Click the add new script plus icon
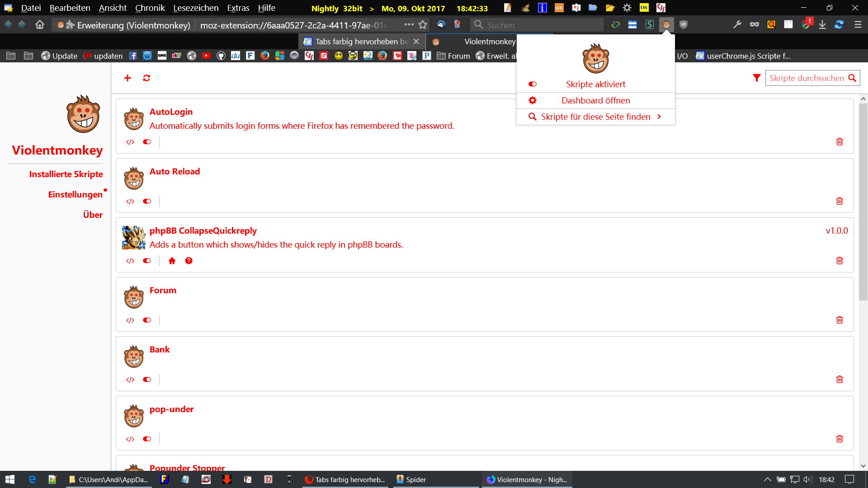Screen dimensions: 868x488 pyautogui.click(x=127, y=78)
